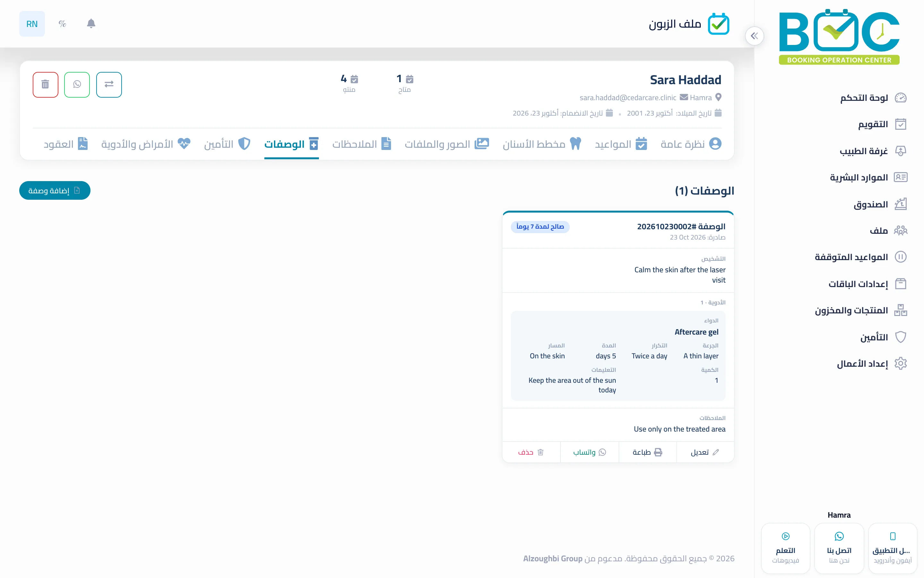Viewport: 924px width, 578px height.
Task: Click the transfer arrows icon button
Action: (x=109, y=84)
